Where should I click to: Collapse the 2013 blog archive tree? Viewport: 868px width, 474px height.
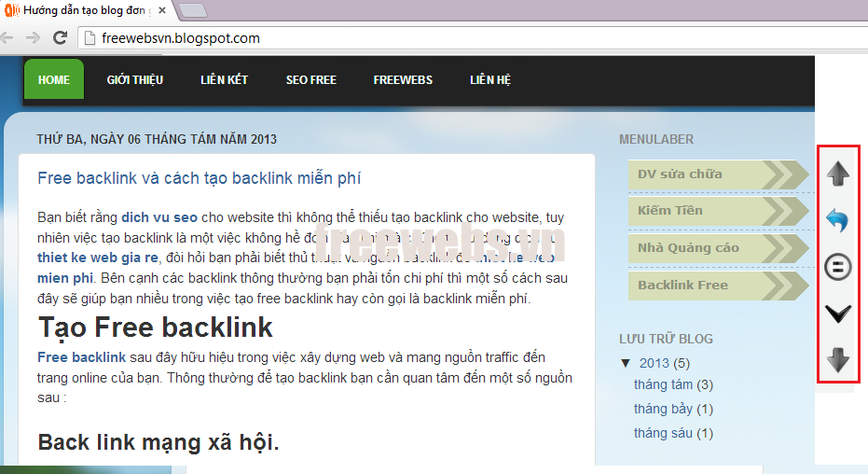coord(625,363)
